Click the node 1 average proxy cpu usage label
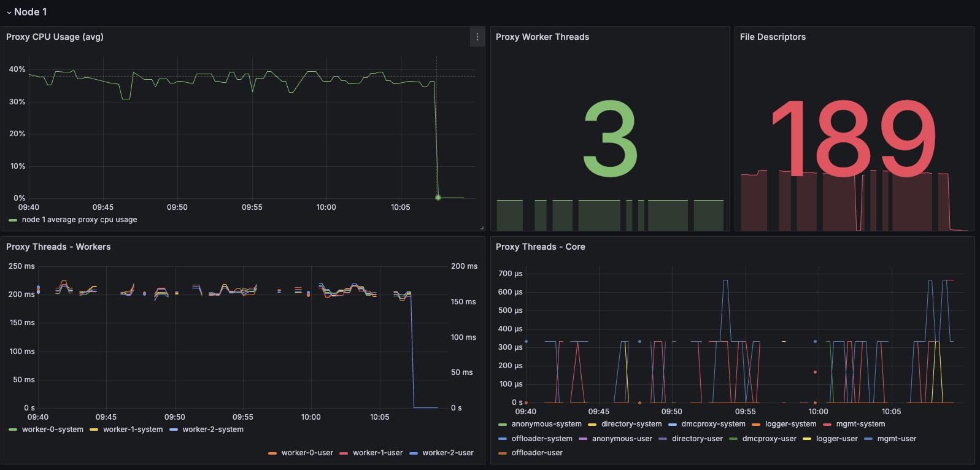The width and height of the screenshot is (980, 470). pos(79,220)
